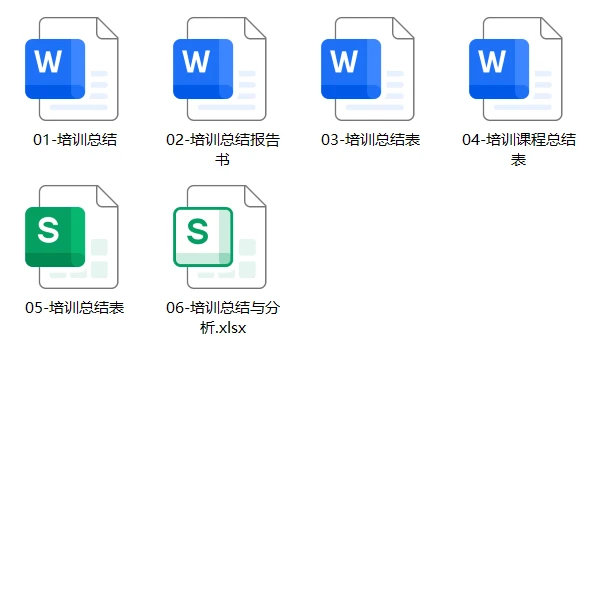600x600 pixels.
Task: Select the file name 03-培训总结表
Action: click(x=370, y=140)
